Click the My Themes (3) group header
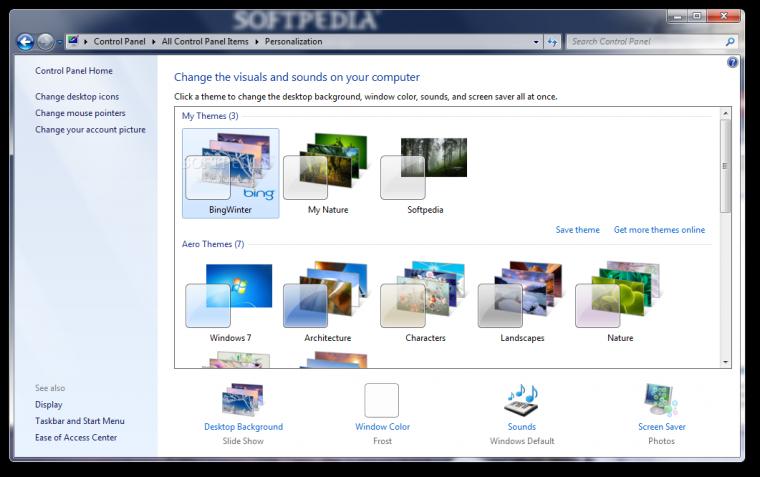This screenshot has width=760, height=477. coord(210,116)
